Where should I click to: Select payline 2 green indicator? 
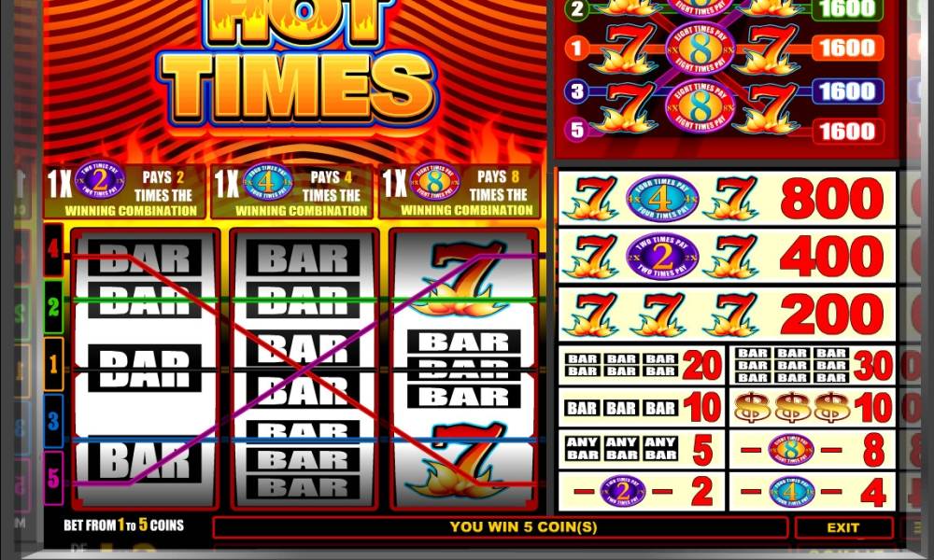coord(53,306)
